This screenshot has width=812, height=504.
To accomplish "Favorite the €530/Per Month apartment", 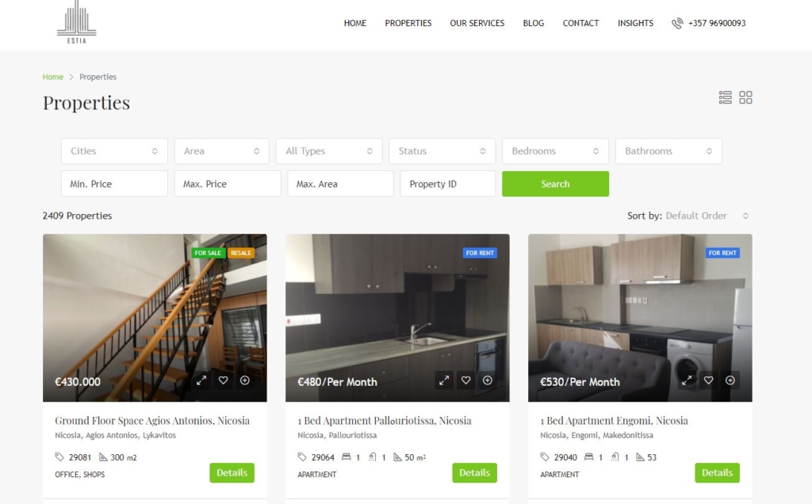I will coord(708,380).
